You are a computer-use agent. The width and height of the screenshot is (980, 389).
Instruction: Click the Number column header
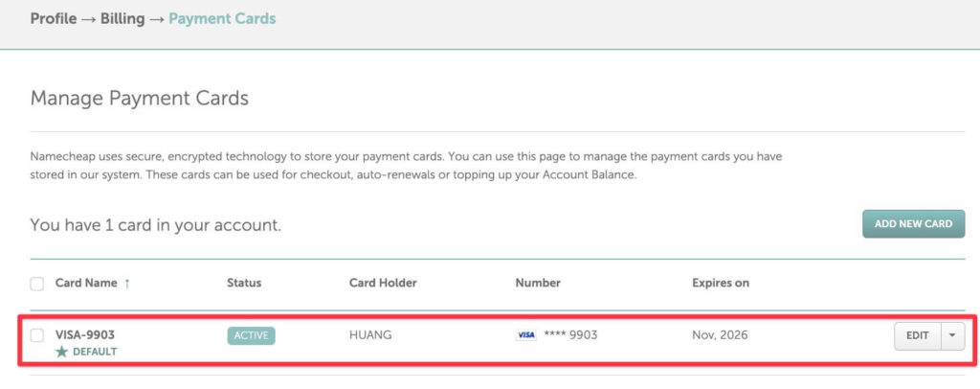538,283
